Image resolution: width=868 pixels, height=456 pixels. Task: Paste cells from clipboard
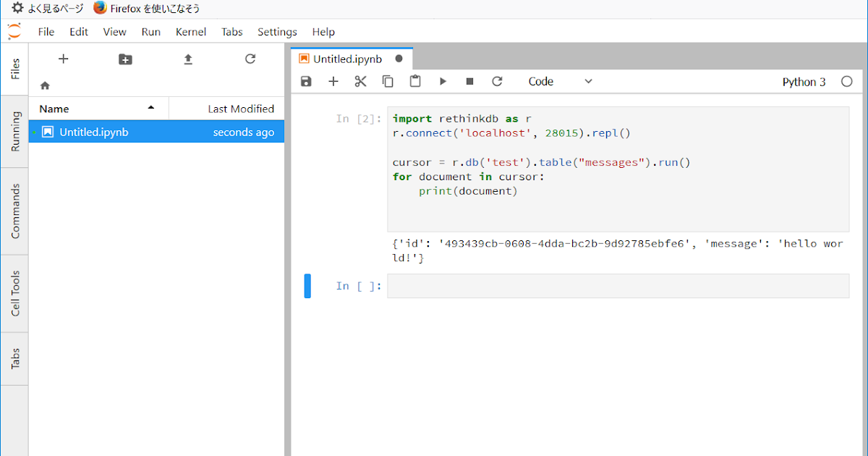coord(415,81)
